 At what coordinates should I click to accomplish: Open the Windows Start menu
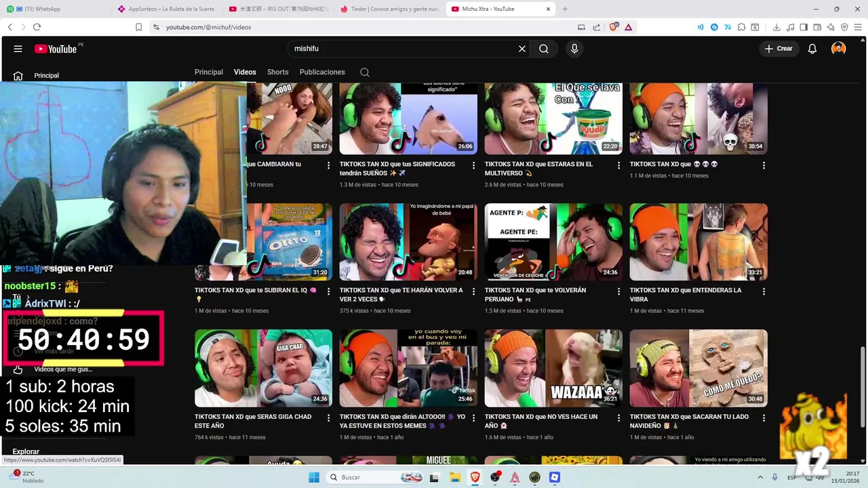(314, 477)
